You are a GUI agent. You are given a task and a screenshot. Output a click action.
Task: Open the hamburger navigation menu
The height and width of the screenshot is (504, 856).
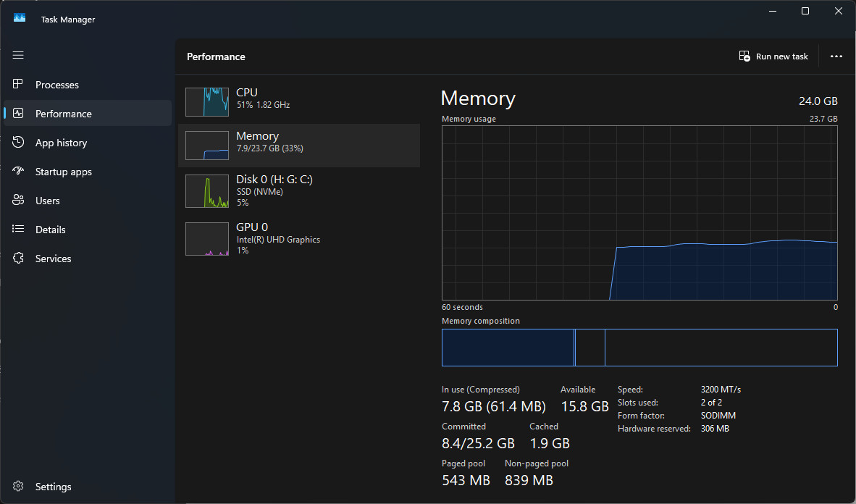click(18, 55)
